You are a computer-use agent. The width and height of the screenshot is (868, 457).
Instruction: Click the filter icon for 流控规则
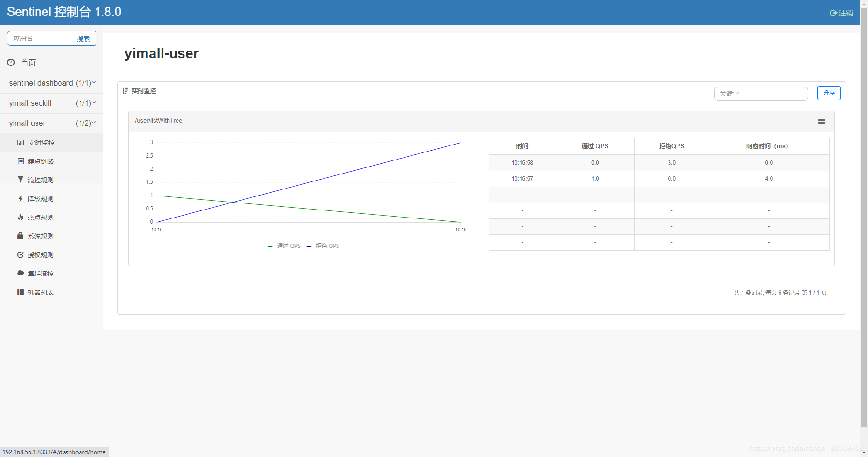pyautogui.click(x=21, y=180)
